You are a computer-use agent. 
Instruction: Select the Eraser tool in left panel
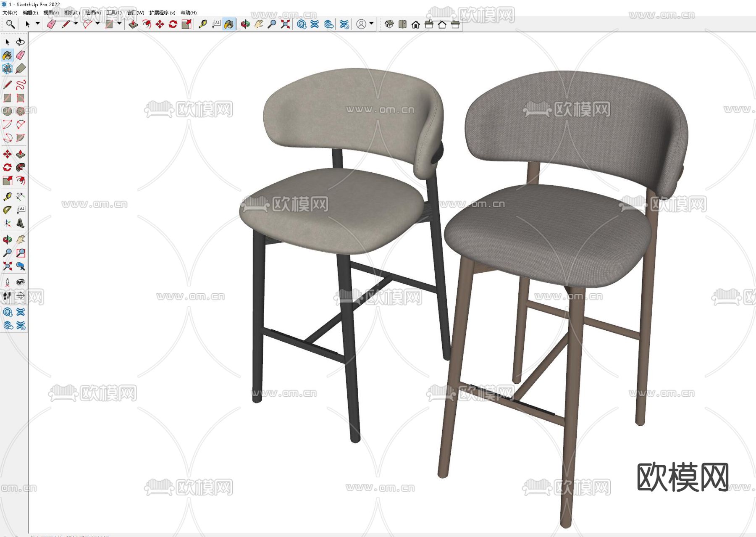(x=21, y=55)
